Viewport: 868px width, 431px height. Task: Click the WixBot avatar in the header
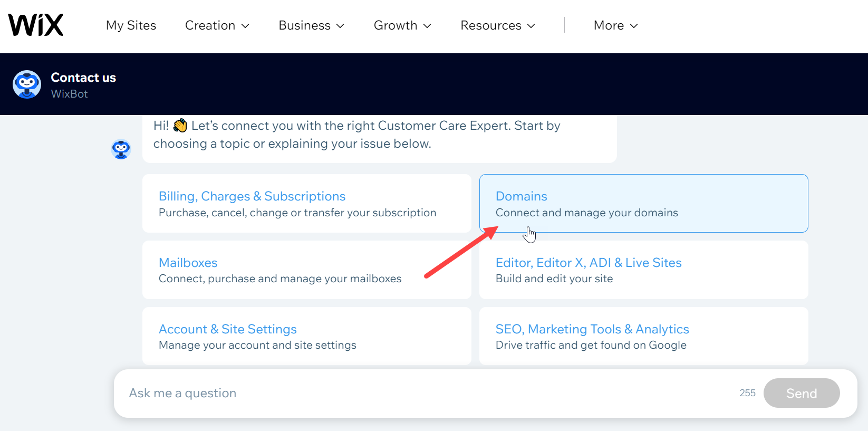point(27,84)
